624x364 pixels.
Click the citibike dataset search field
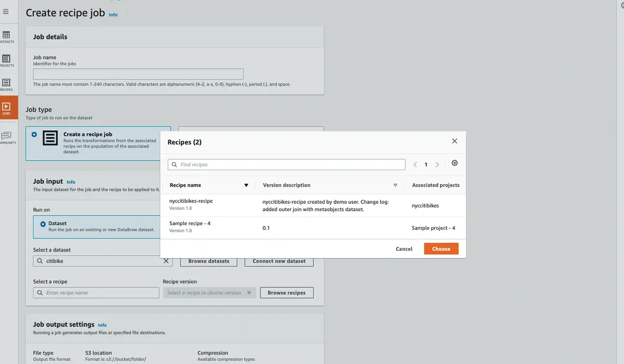point(103,261)
